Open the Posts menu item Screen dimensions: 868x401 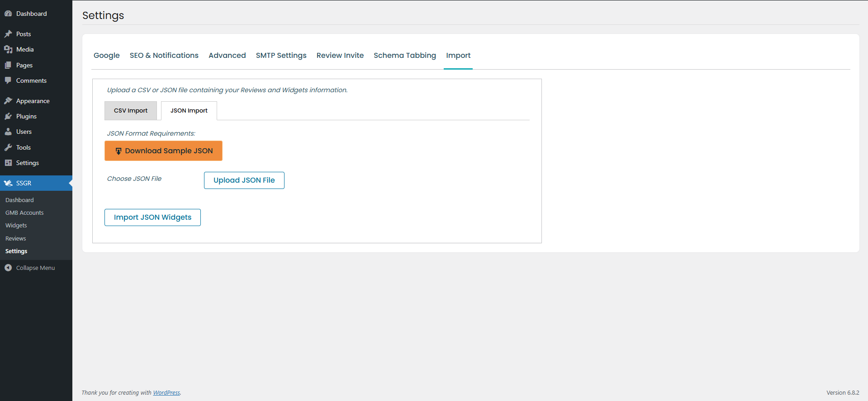pos(36,34)
